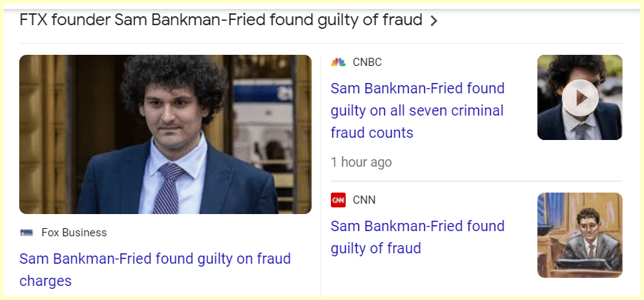Click the Fox Business logo icon
The width and height of the screenshot is (644, 300).
point(27,233)
